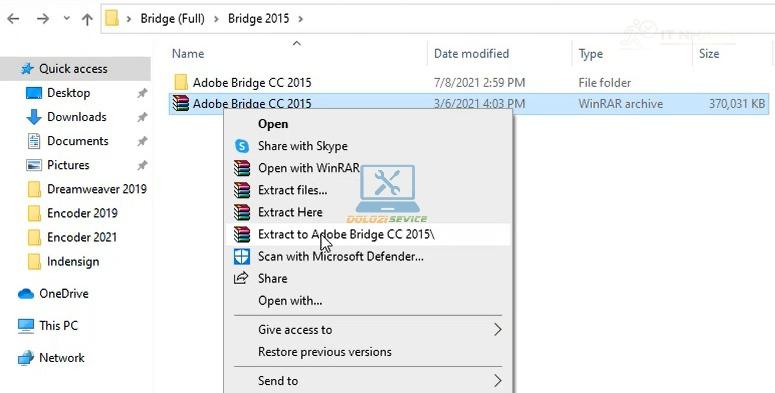Click the Downloads arrow icon in sidebar

tap(34, 117)
